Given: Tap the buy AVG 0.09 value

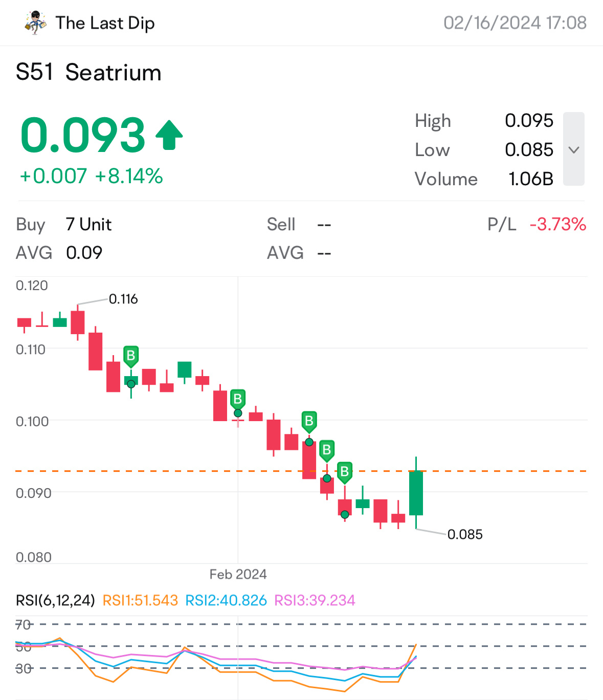Looking at the screenshot, I should [x=84, y=253].
